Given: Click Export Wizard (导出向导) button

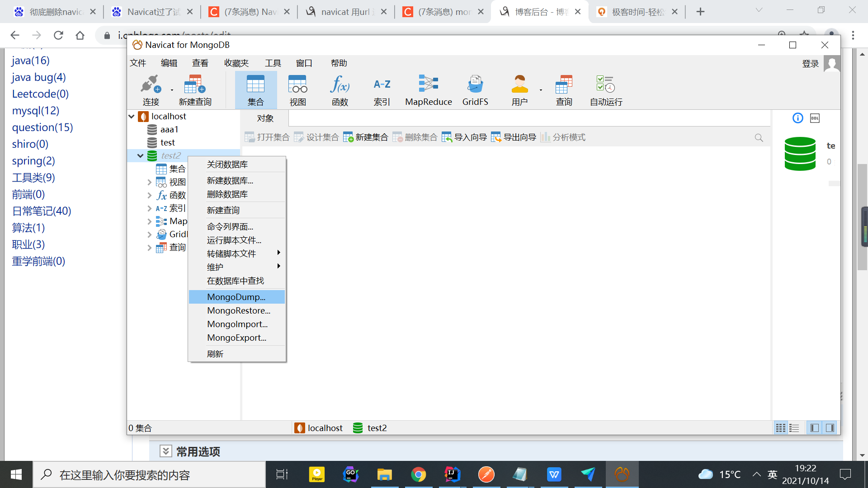Looking at the screenshot, I should coord(513,137).
